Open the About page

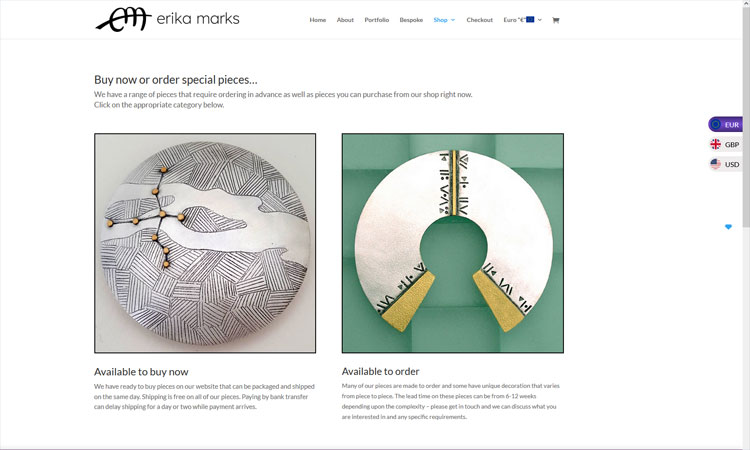(x=345, y=20)
